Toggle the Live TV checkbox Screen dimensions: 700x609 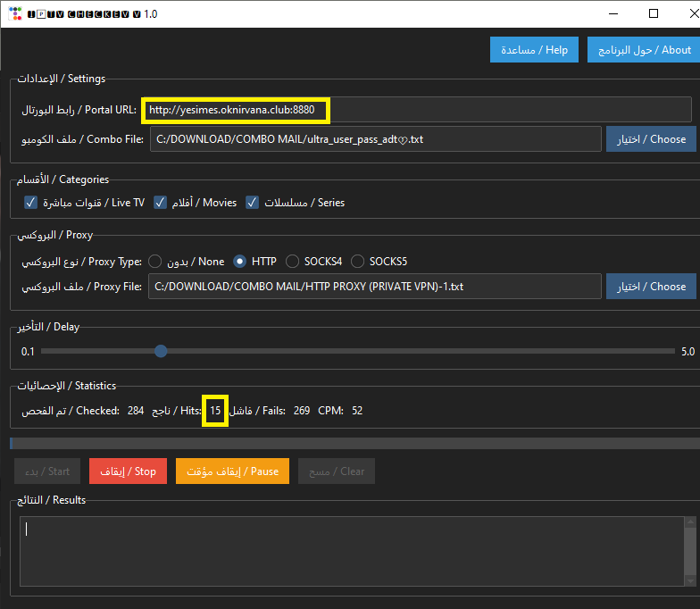(30, 202)
